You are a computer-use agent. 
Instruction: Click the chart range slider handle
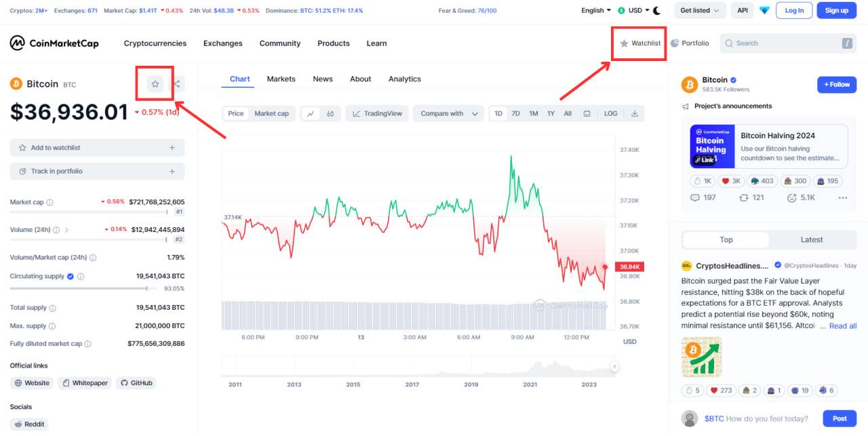[x=614, y=367]
